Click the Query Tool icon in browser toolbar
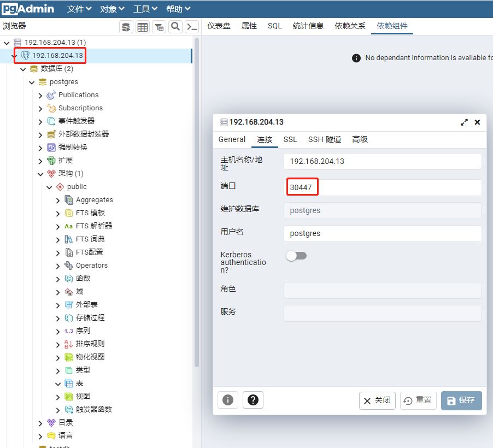The height and width of the screenshot is (448, 493). [x=126, y=27]
